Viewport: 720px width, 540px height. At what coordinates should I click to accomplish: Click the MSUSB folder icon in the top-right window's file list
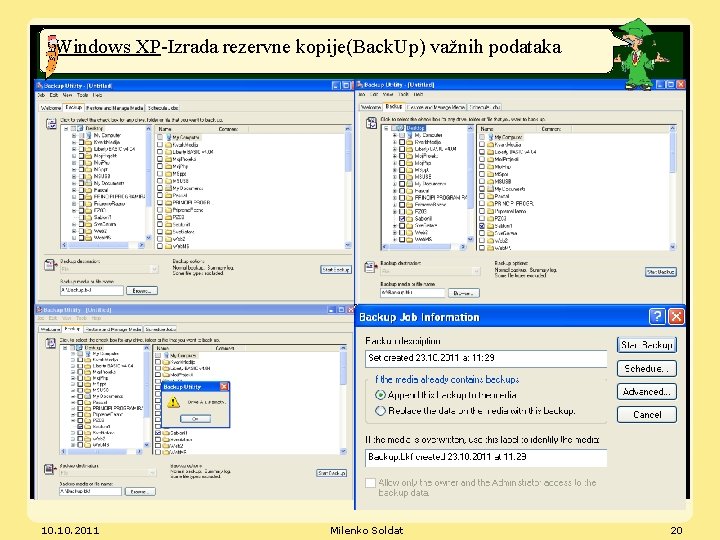click(490, 181)
